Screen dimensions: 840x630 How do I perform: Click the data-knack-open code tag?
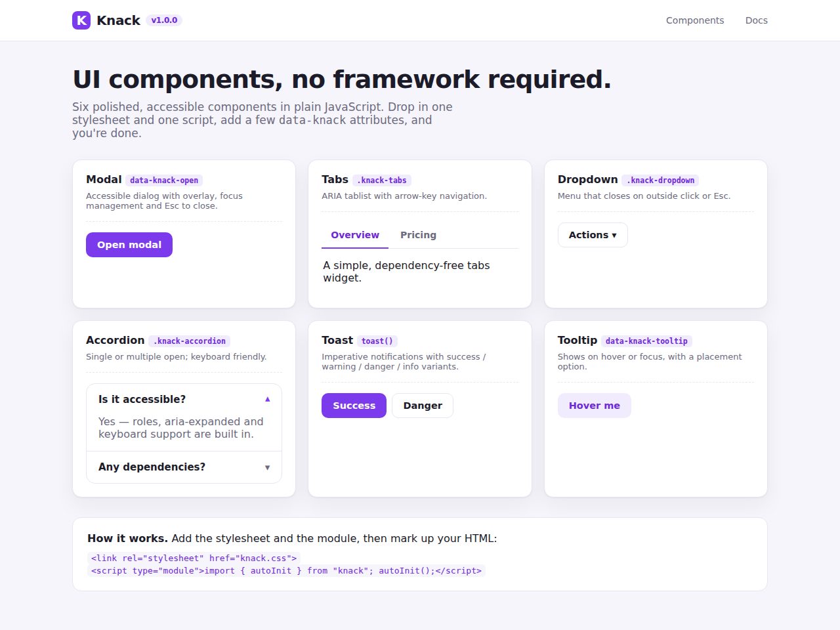pyautogui.click(x=164, y=180)
